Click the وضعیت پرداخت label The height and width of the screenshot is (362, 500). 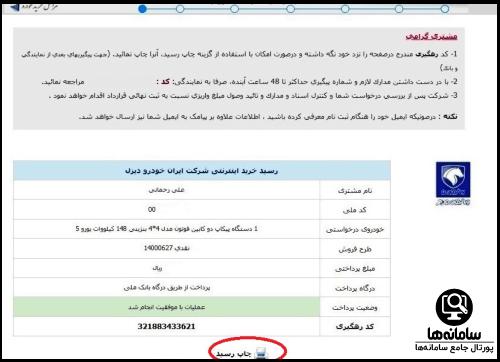tap(355, 307)
